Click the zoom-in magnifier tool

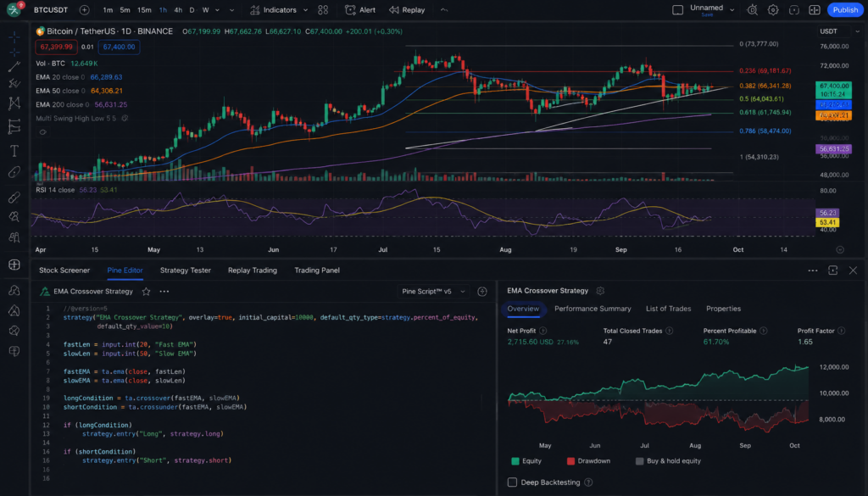pos(14,216)
